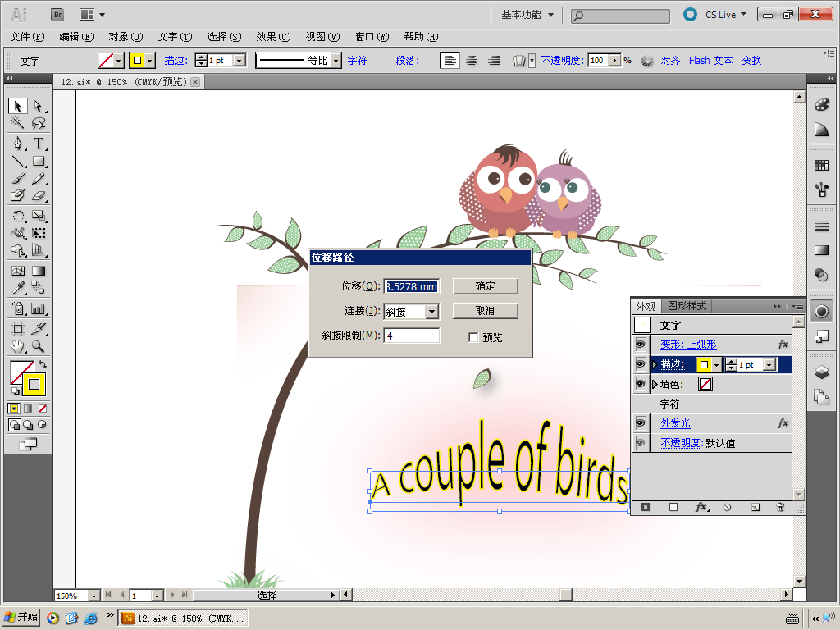Open the 150% zoom level dropdown
This screenshot has width=840, height=630.
(x=94, y=596)
